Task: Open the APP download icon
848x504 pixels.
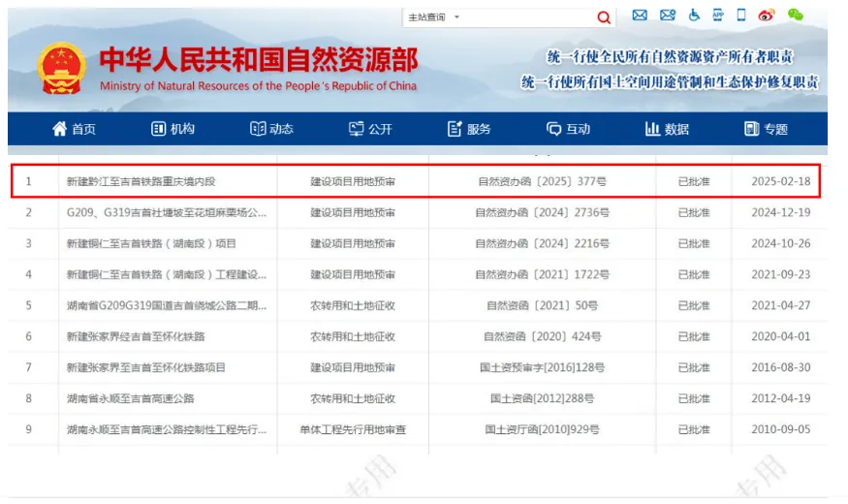Action: [x=718, y=16]
